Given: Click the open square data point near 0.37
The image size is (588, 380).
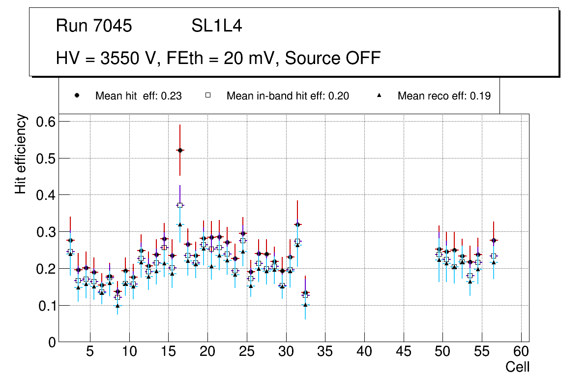Looking at the screenshot, I should point(180,205).
